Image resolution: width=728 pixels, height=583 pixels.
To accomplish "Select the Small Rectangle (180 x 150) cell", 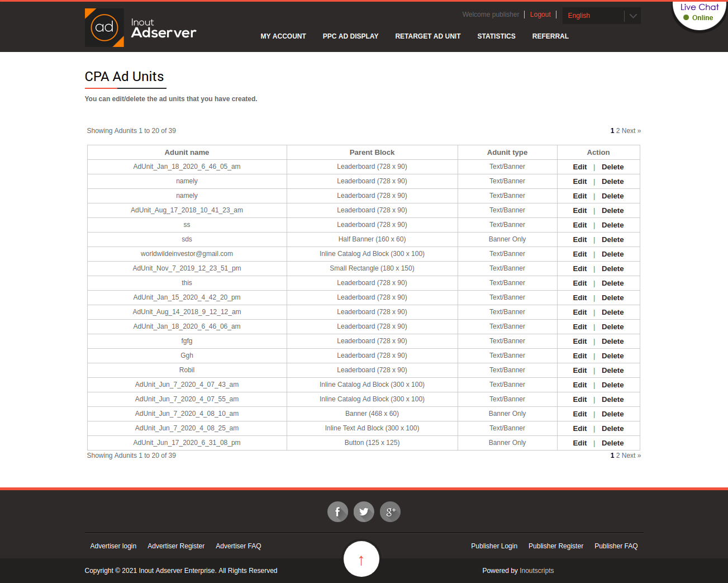I will pyautogui.click(x=372, y=268).
